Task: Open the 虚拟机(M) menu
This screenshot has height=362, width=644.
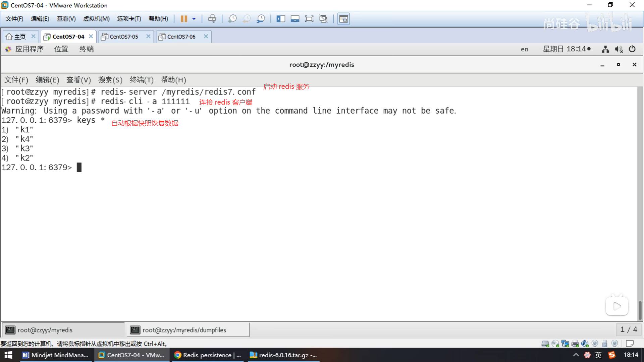Action: pos(96,19)
